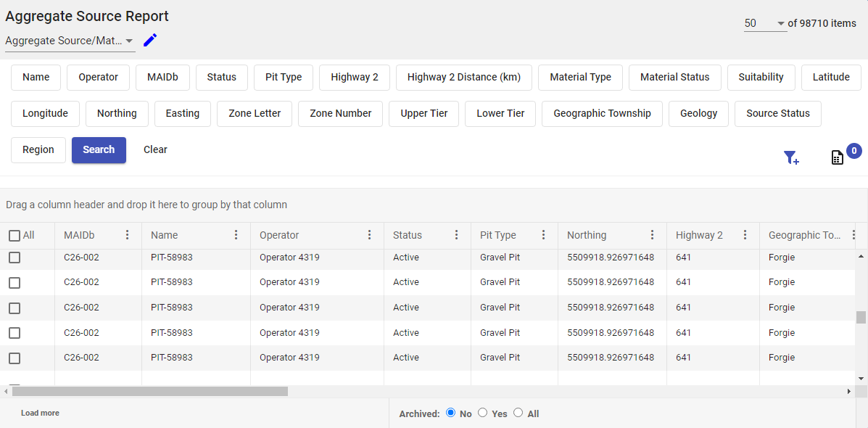Open Pit Type column three-dot menu

(x=543, y=235)
